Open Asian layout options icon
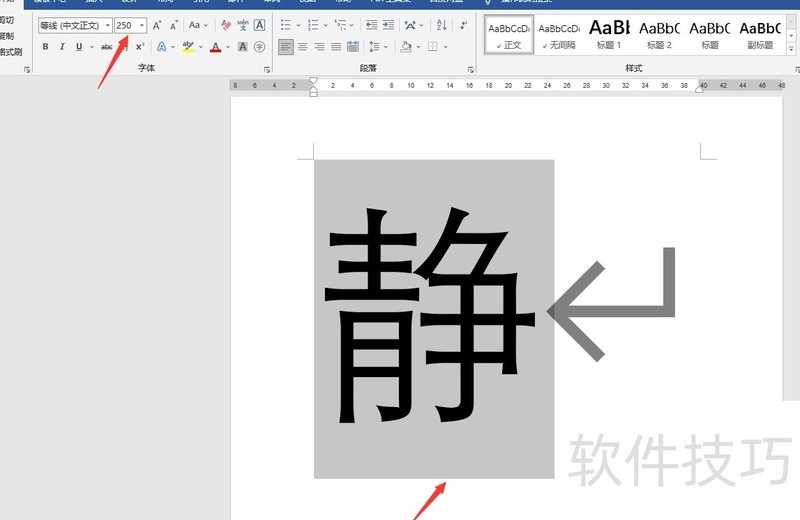 [x=410, y=25]
